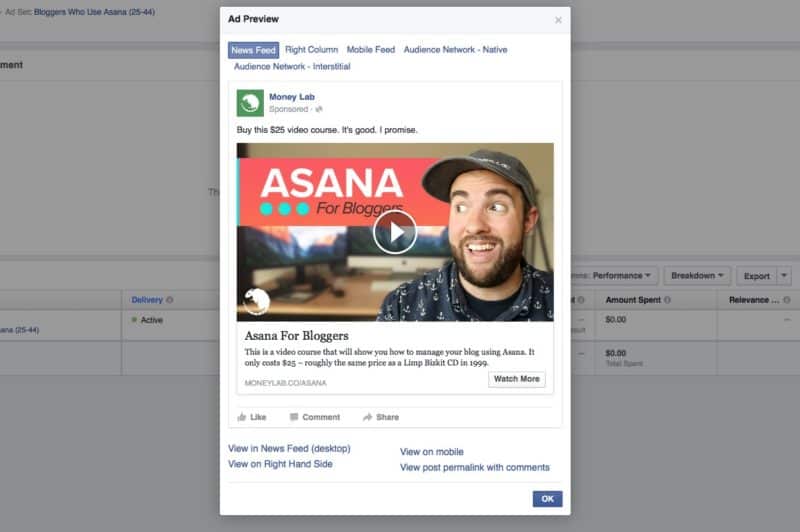Play the Asana For Bloggers video
Image resolution: width=800 pixels, height=532 pixels.
(395, 232)
